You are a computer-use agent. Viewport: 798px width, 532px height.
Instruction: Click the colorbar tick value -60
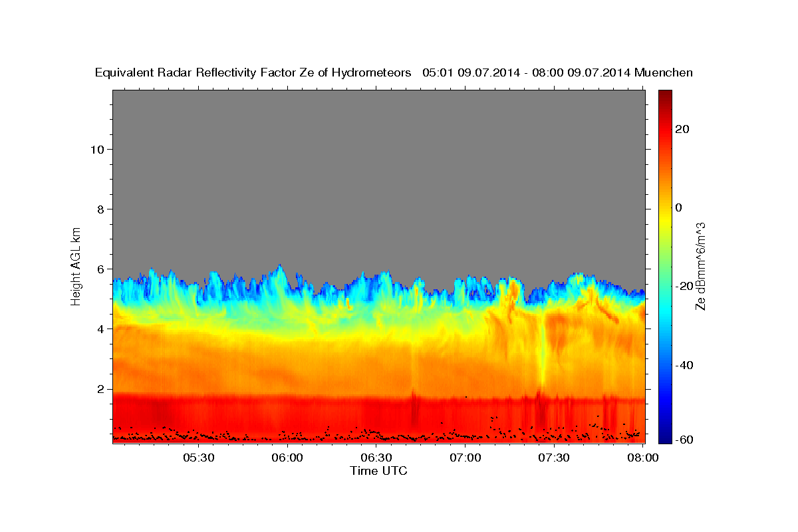click(684, 440)
